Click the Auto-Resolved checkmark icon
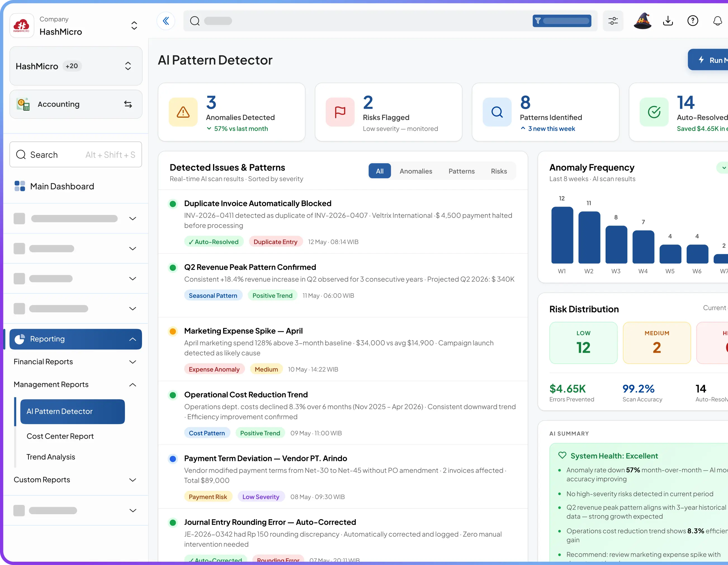Screen dimensions: 728x565 (x=654, y=112)
